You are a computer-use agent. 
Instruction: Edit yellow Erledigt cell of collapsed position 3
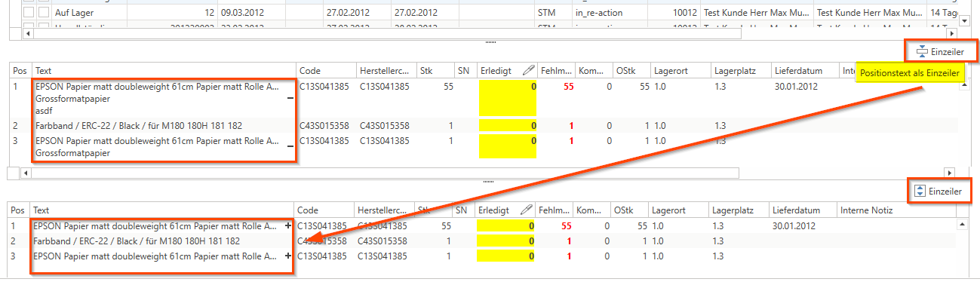point(506,257)
